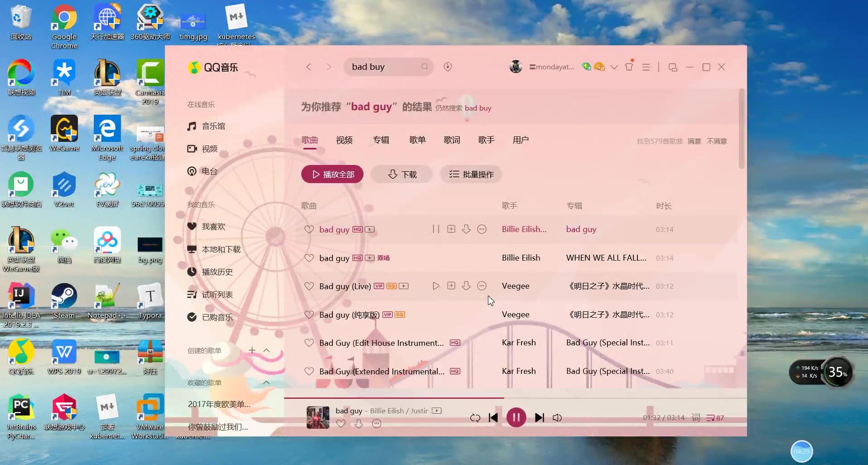The height and width of the screenshot is (465, 868).
Task: Add a new playlist with plus icon
Action: (252, 350)
